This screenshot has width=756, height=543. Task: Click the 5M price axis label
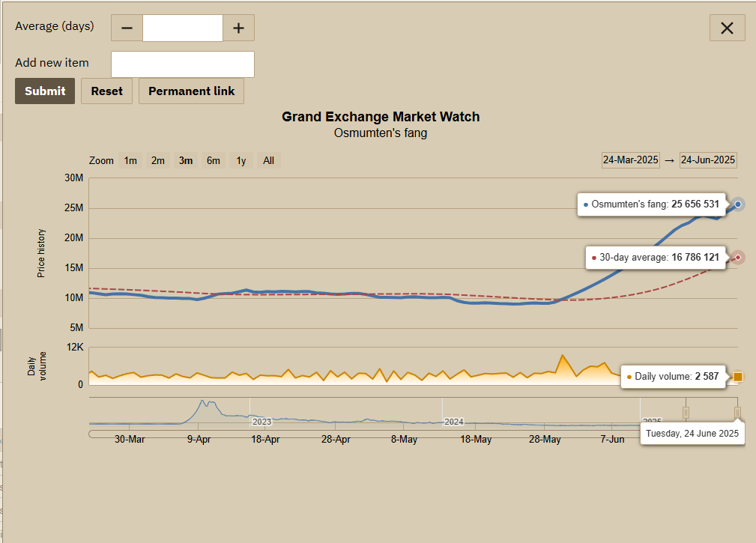(76, 327)
